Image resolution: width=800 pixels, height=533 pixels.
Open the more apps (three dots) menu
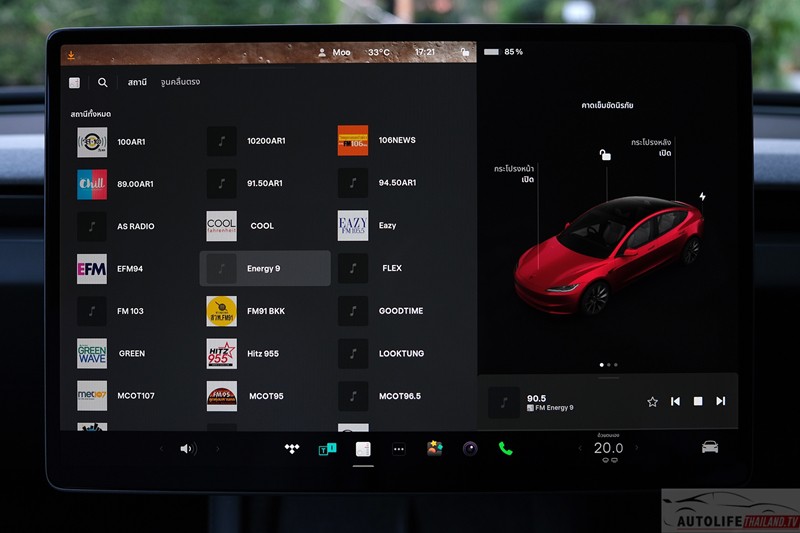(x=399, y=449)
